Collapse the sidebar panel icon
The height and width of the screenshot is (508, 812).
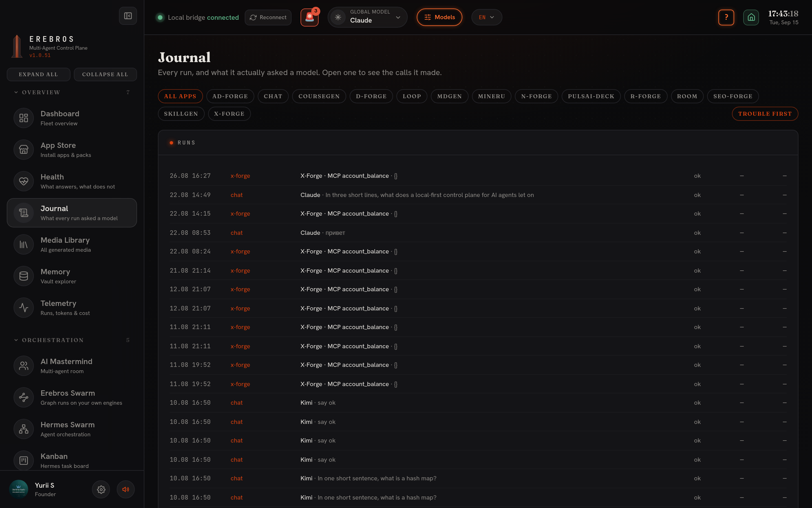pyautogui.click(x=128, y=16)
